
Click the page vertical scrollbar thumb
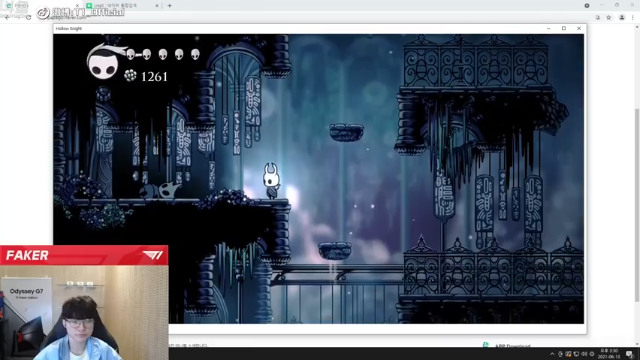tap(637, 205)
